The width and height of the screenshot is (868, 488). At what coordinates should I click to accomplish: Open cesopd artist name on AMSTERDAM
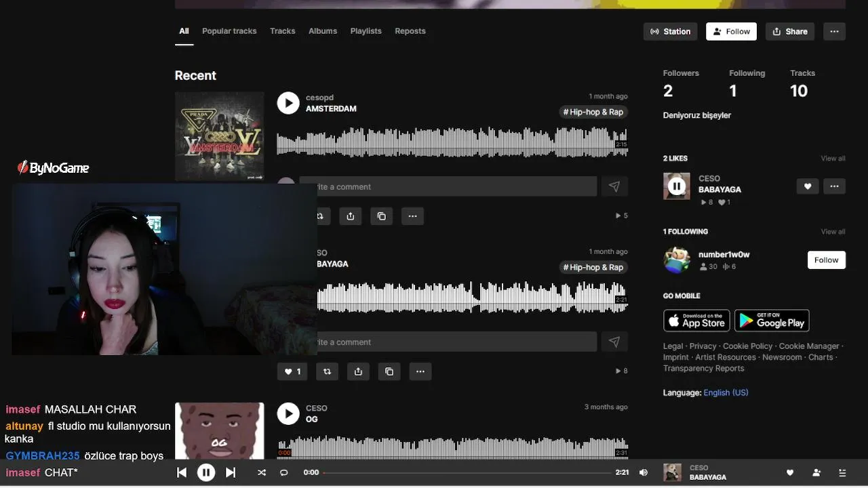tap(319, 98)
